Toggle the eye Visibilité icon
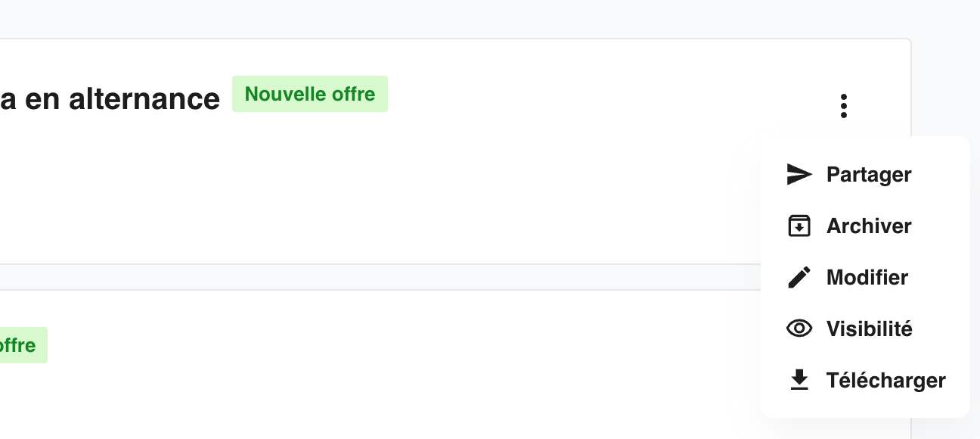 click(x=799, y=328)
